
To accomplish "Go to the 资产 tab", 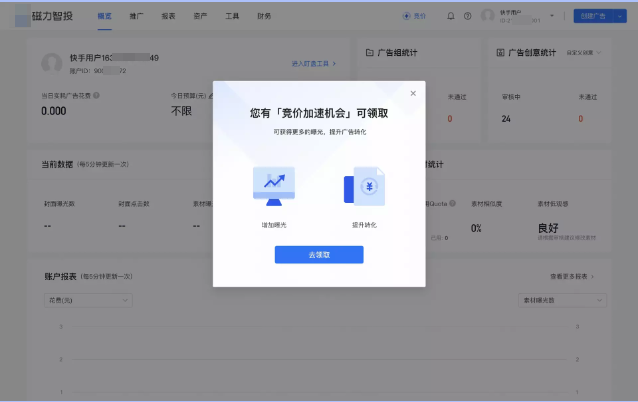I will click(x=200, y=16).
